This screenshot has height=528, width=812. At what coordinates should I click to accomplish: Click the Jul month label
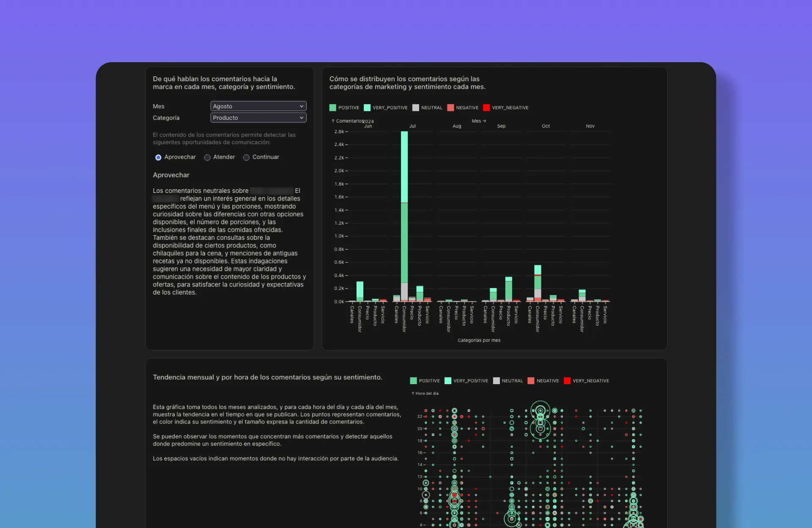point(413,126)
